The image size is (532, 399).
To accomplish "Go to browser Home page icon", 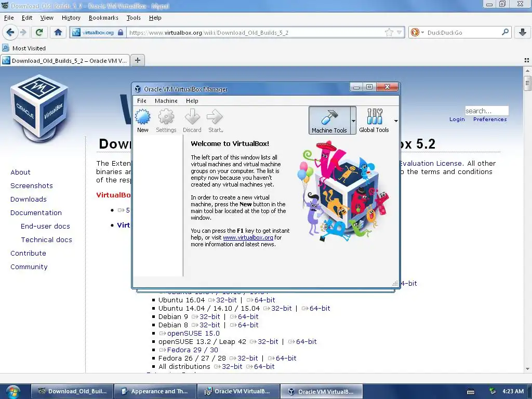I will tap(58, 32).
